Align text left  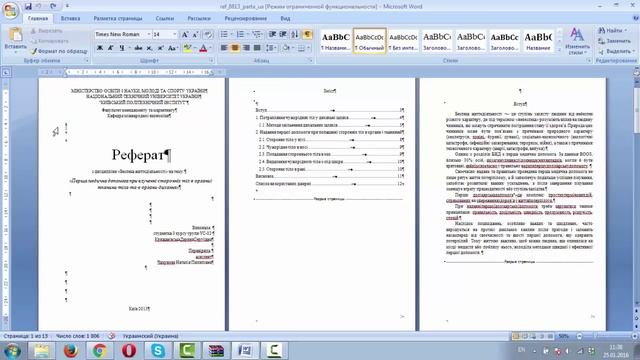[224, 48]
